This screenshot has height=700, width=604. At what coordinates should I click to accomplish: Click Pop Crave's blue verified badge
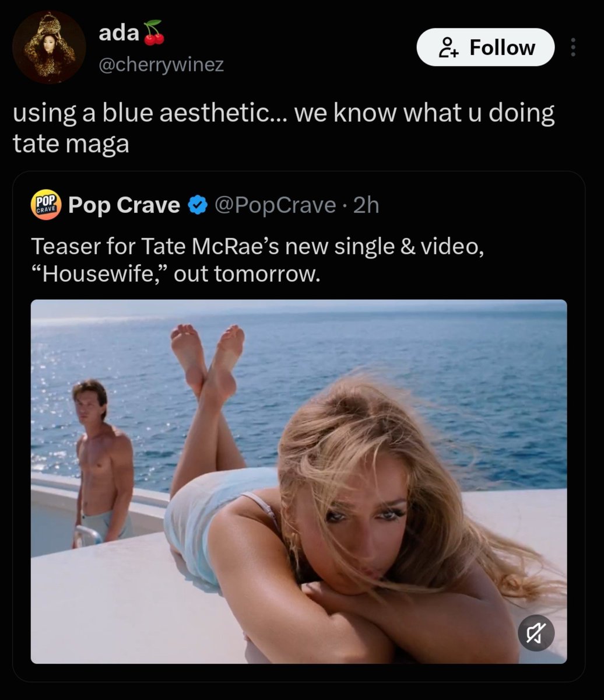coord(198,205)
